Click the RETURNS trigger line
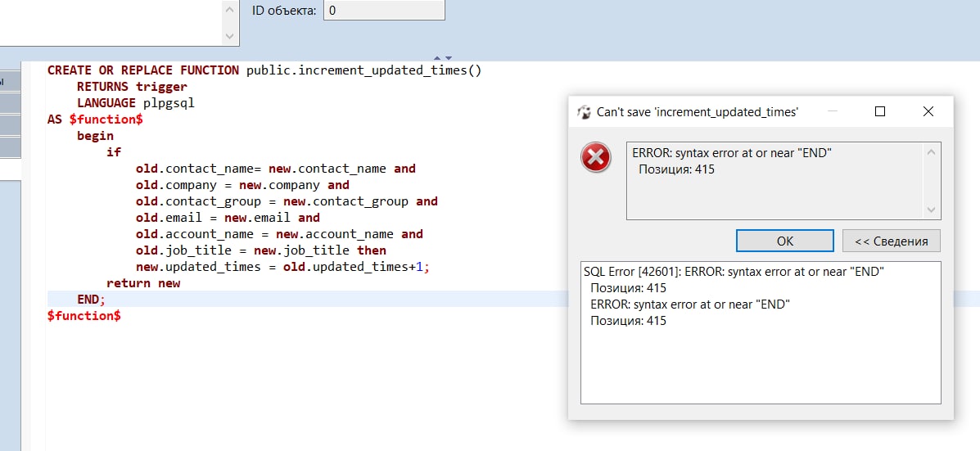 (132, 86)
